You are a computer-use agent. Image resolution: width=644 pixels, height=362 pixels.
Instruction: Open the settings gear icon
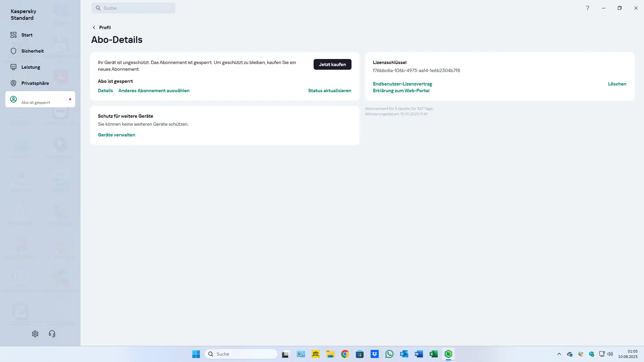click(x=35, y=334)
